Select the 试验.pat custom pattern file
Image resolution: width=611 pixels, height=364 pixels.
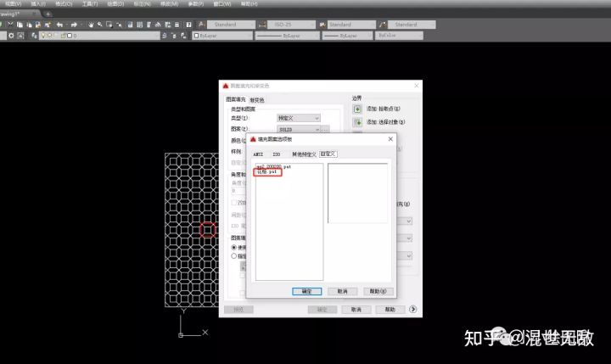267,172
